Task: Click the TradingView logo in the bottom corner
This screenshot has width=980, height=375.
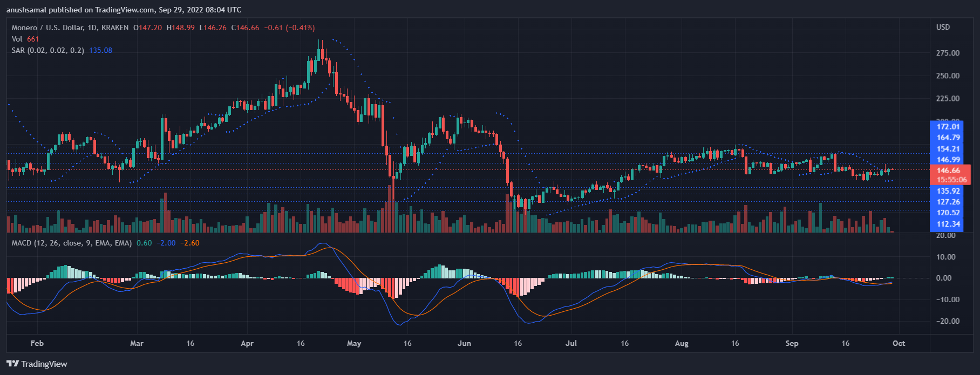Action: point(37,364)
